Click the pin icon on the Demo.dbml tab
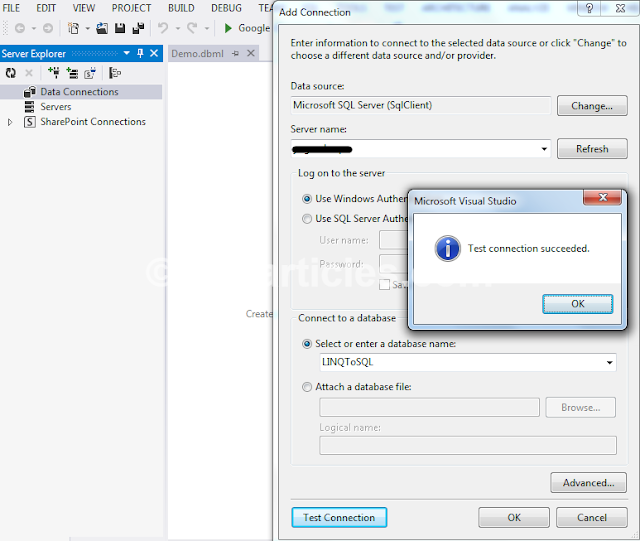 236,53
